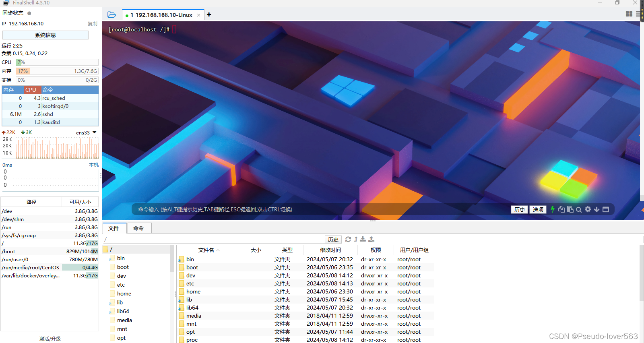This screenshot has width=644, height=343.
Task: Click the 激活/升级 activate upgrade link
Action: [50, 339]
